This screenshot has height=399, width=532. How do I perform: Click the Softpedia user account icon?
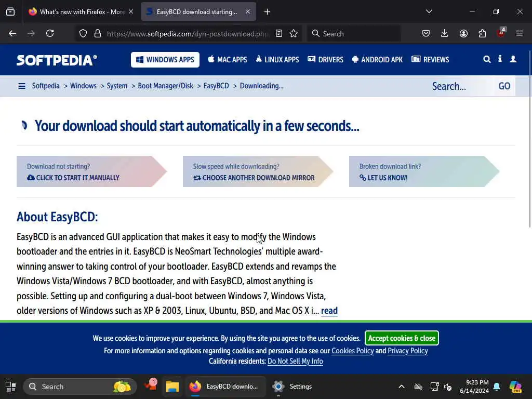pos(513,59)
